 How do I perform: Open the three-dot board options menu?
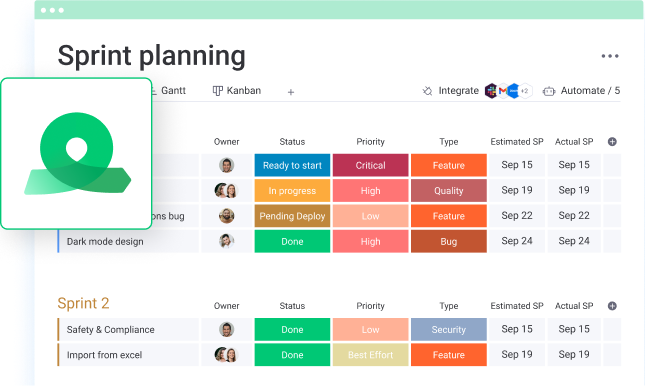pos(610,56)
